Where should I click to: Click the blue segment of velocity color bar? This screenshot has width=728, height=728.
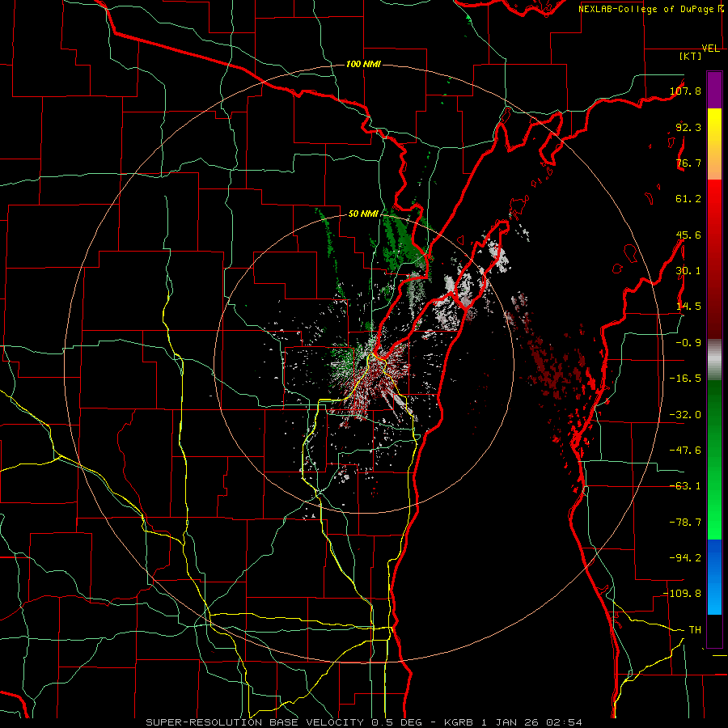coord(714,577)
